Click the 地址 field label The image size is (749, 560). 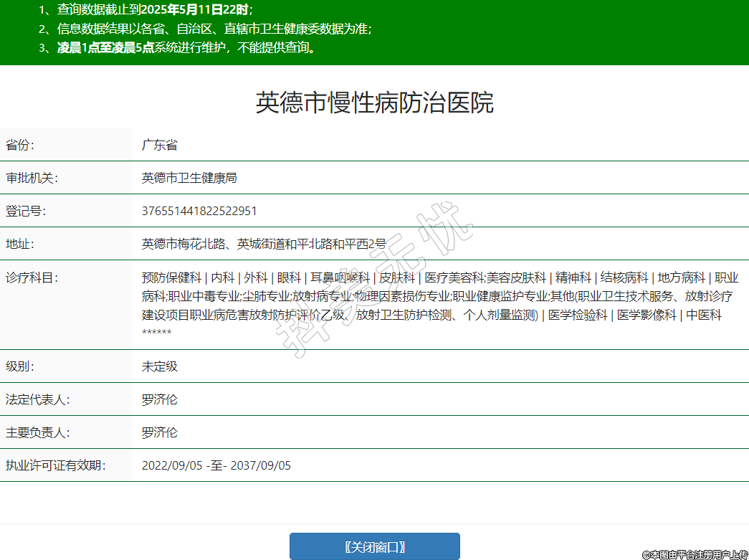tap(20, 244)
